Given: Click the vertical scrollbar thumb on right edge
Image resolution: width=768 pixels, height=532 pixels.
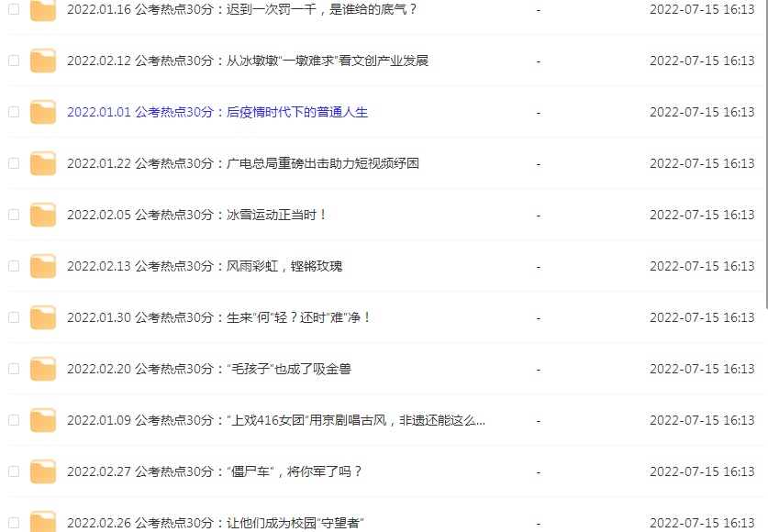Looking at the screenshot, I should 766,154.
